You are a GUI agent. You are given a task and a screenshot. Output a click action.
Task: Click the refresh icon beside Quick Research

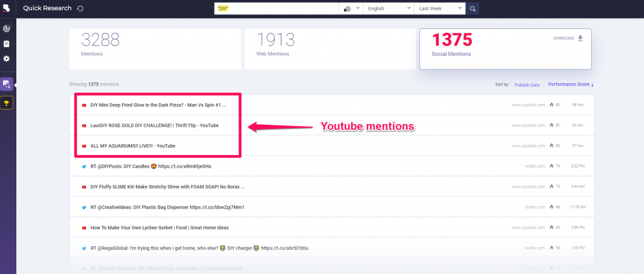coord(80,8)
